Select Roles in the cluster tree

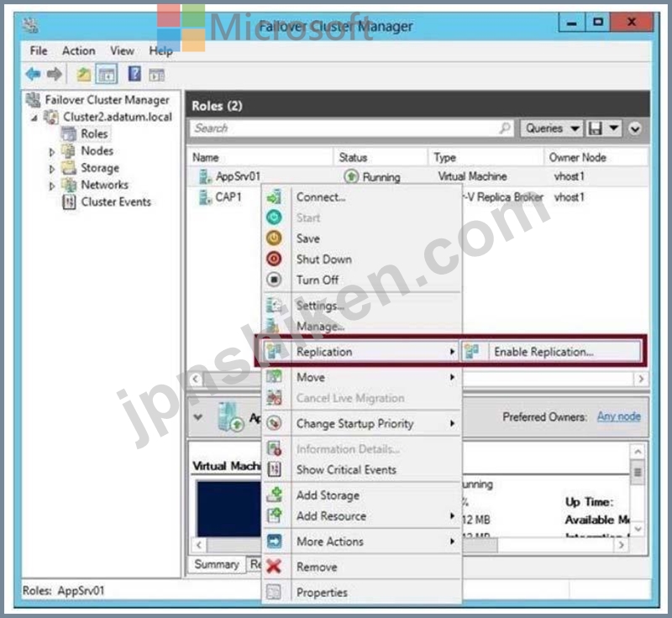(94, 134)
